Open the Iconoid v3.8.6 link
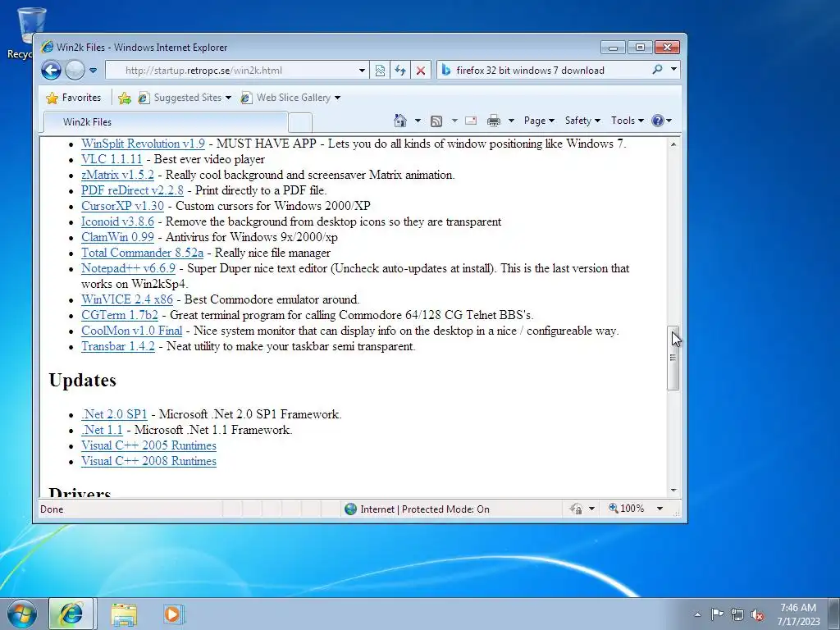Image resolution: width=840 pixels, height=630 pixels. point(117,221)
